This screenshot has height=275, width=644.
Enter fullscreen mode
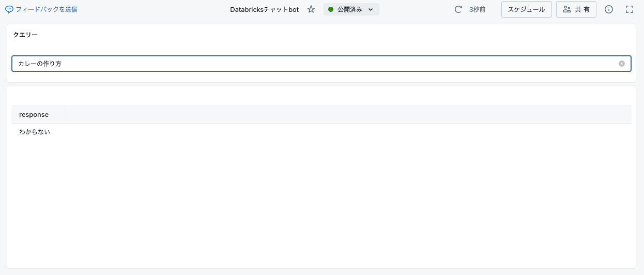coord(630,9)
